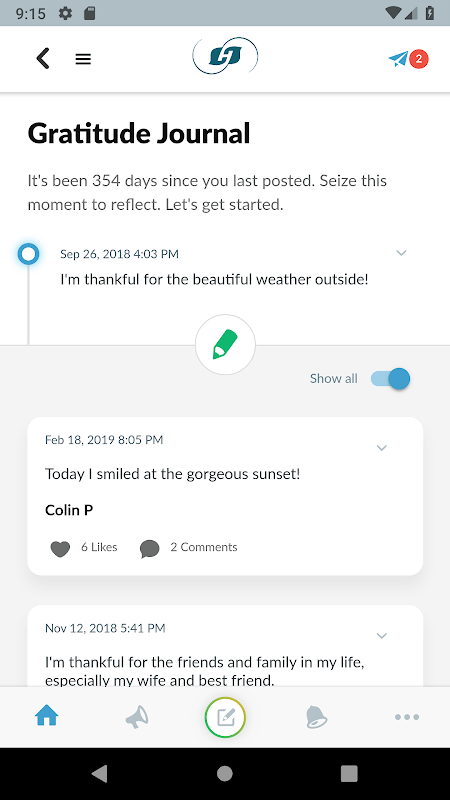Tap the green pencil write icon
Image resolution: width=450 pixels, height=800 pixels.
[x=225, y=345]
